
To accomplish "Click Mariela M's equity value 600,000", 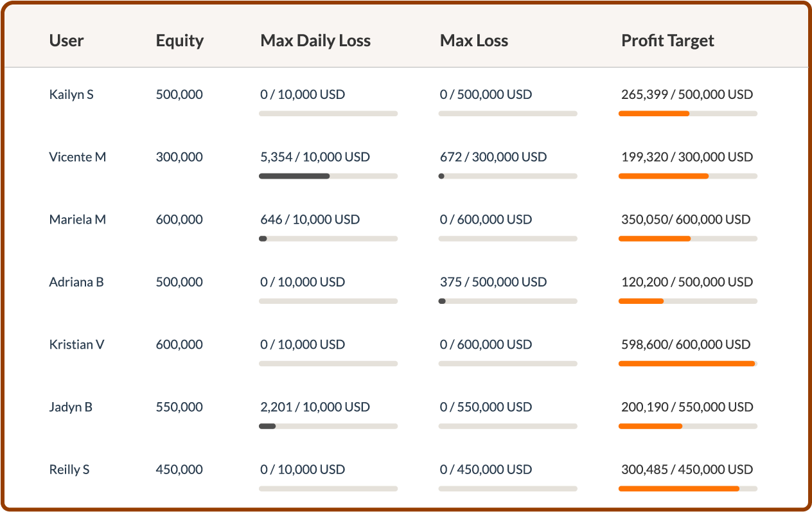I will tap(179, 219).
